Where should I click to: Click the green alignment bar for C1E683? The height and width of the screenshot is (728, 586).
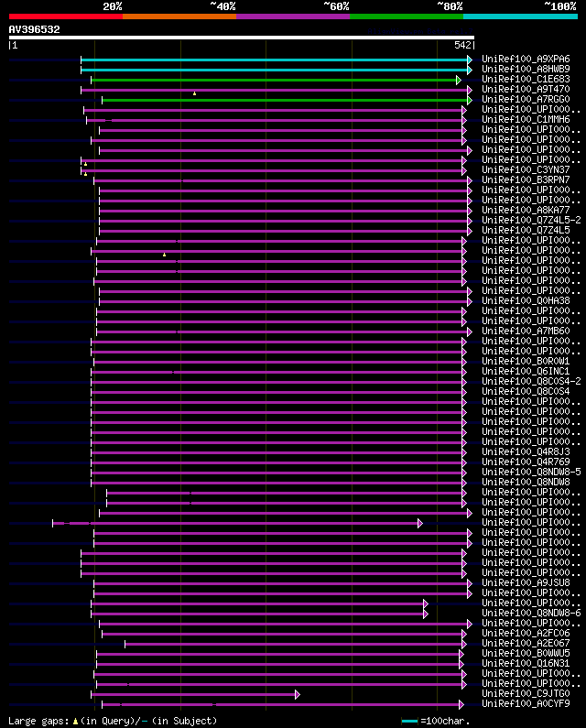(x=274, y=81)
